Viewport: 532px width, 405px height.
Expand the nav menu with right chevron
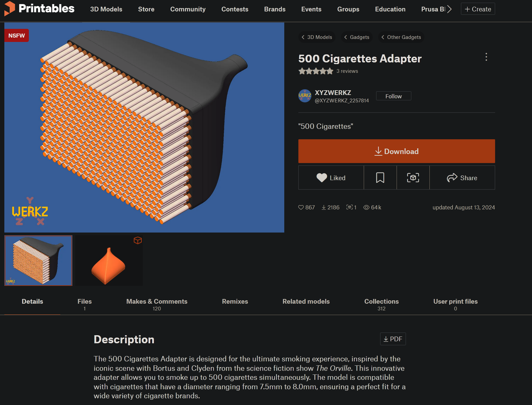[x=450, y=9]
